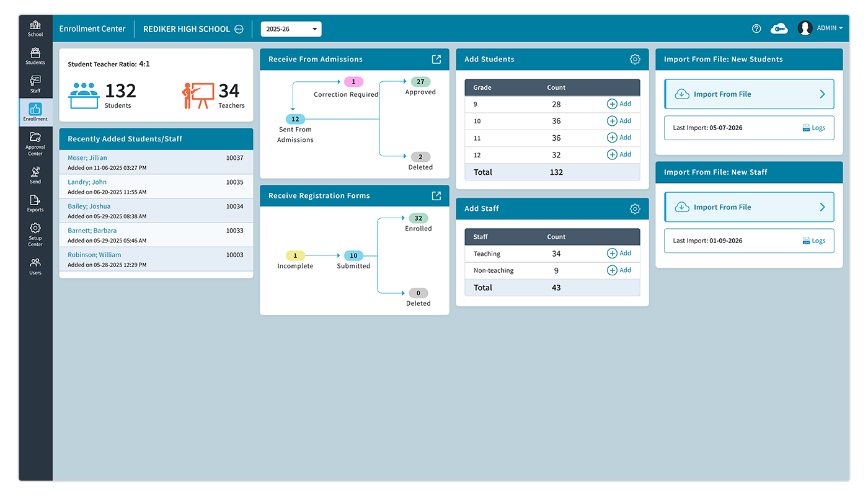
Task: Go to Staff in the sidebar
Action: tap(35, 84)
